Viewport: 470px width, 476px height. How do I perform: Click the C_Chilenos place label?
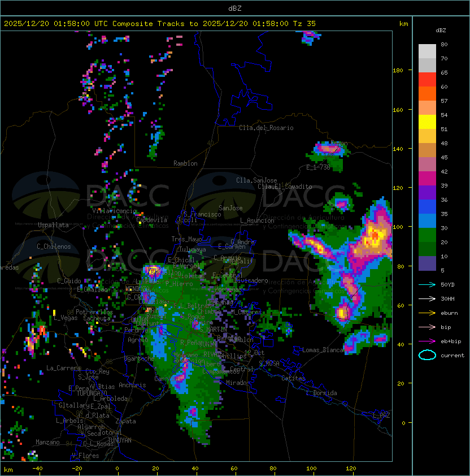tap(54, 246)
